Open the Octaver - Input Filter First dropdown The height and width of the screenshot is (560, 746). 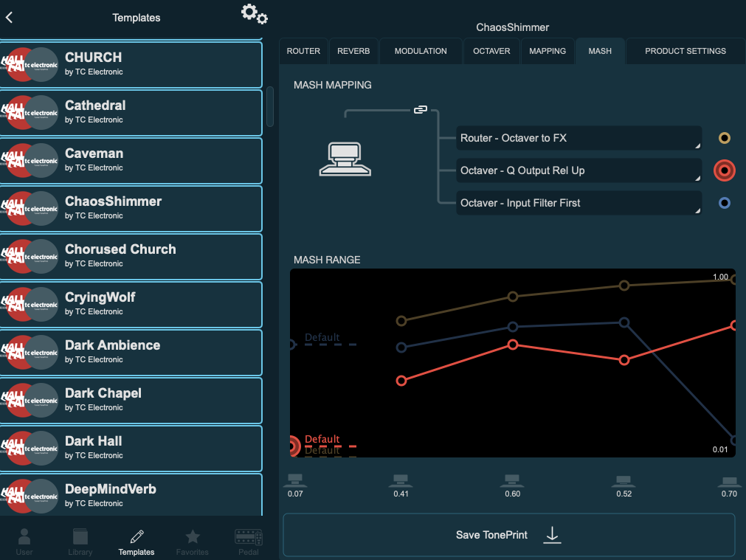(579, 203)
